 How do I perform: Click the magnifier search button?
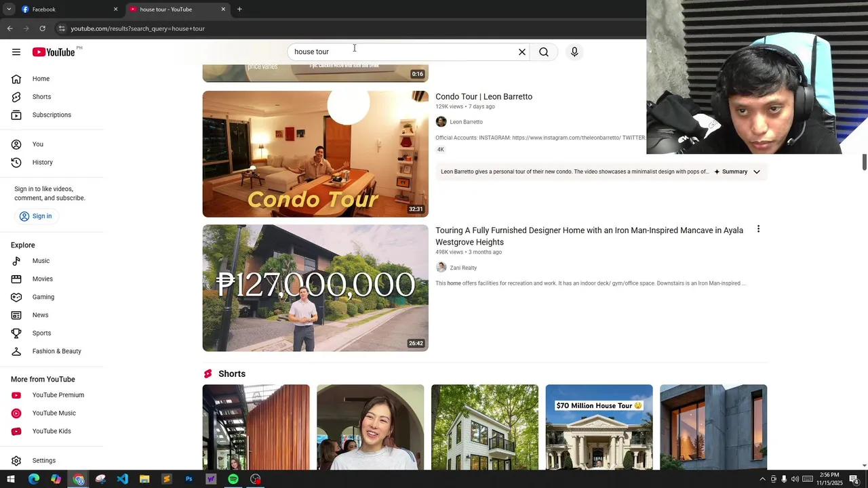click(x=544, y=52)
